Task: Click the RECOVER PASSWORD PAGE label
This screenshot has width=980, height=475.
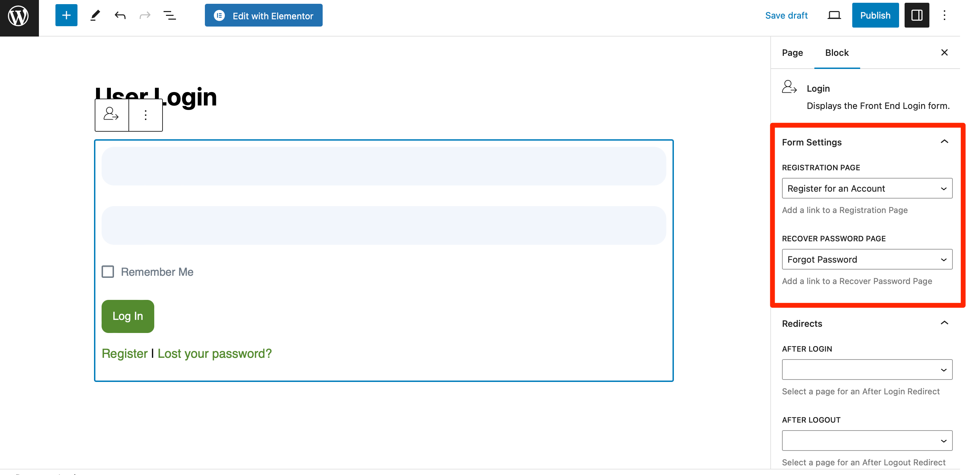Action: [x=834, y=239]
